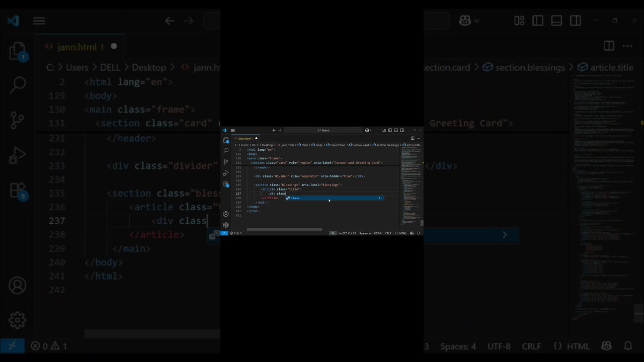Open the main.frame breadcrumb

click(335, 145)
